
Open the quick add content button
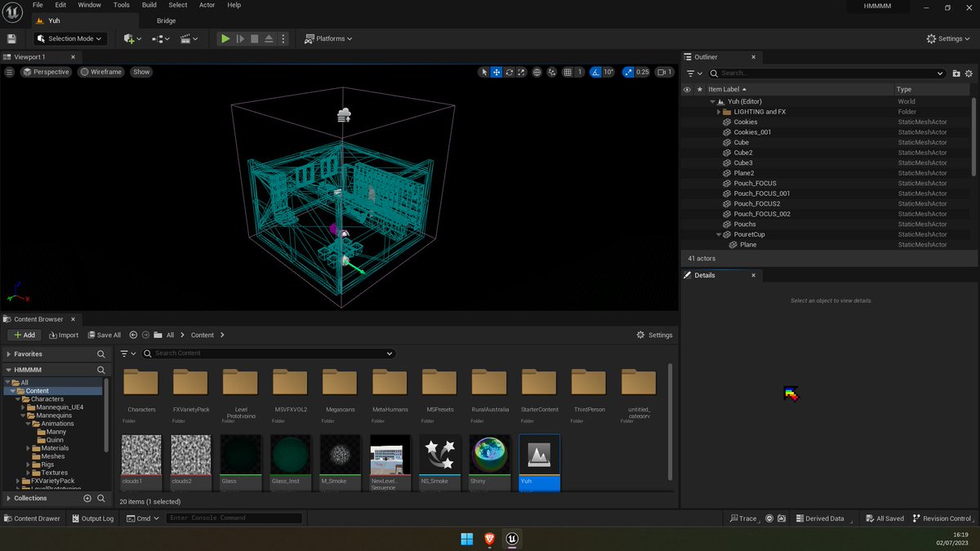(x=131, y=38)
